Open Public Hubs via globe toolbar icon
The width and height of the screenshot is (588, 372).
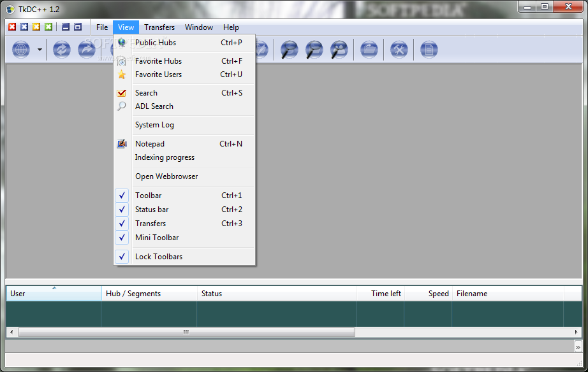click(x=21, y=50)
